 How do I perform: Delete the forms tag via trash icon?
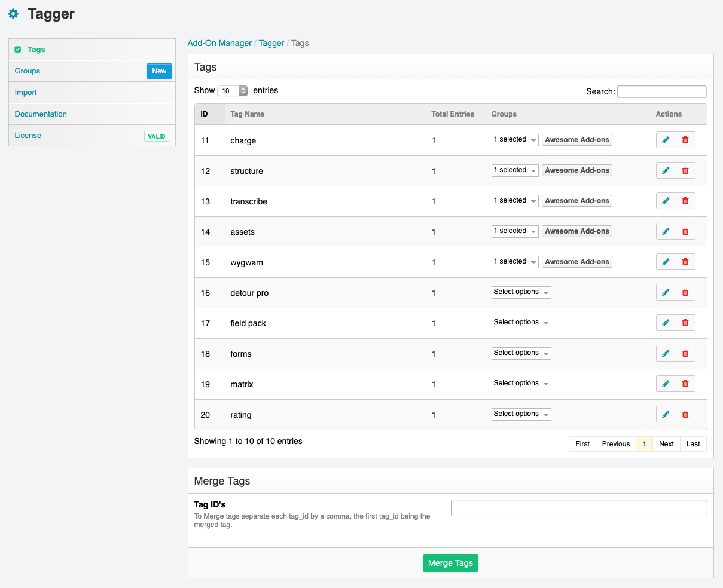685,353
